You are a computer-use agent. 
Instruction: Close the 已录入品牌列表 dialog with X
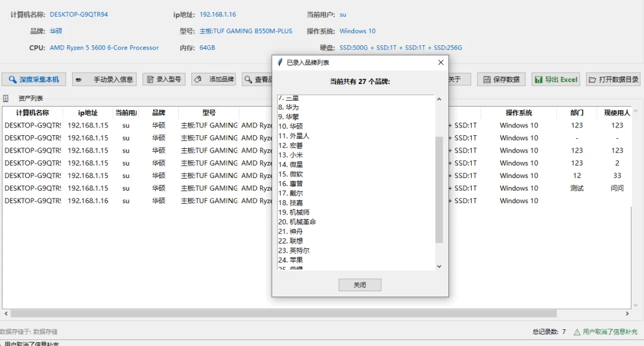(x=441, y=63)
